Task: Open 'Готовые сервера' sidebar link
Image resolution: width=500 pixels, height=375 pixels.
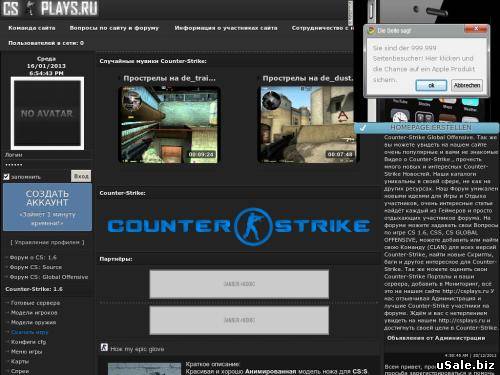Action: click(x=35, y=303)
